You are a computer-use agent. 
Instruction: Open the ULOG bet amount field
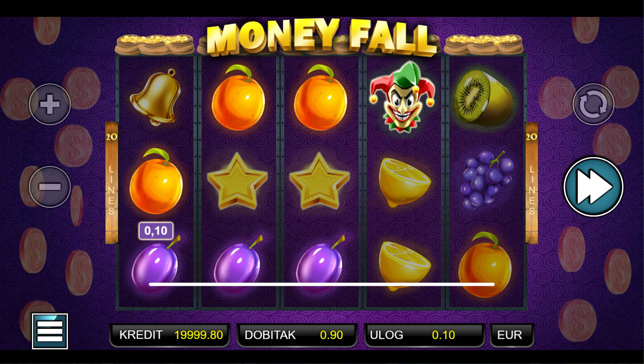pos(424,335)
